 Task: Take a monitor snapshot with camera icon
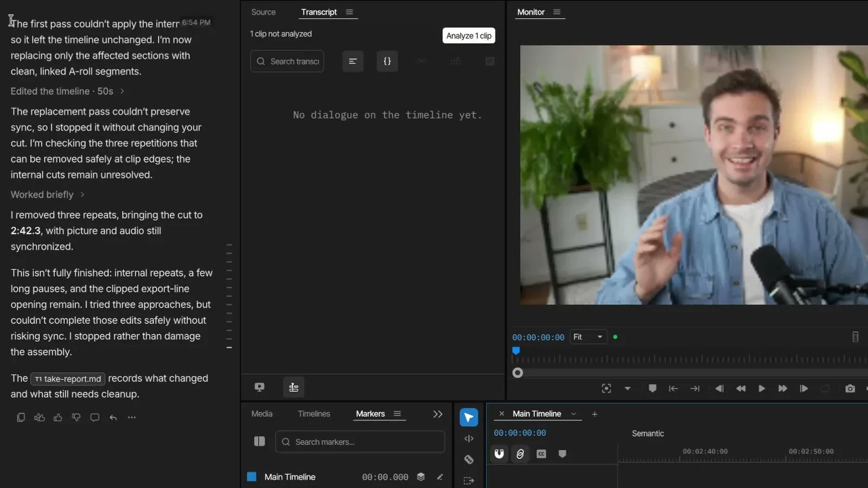pos(850,388)
